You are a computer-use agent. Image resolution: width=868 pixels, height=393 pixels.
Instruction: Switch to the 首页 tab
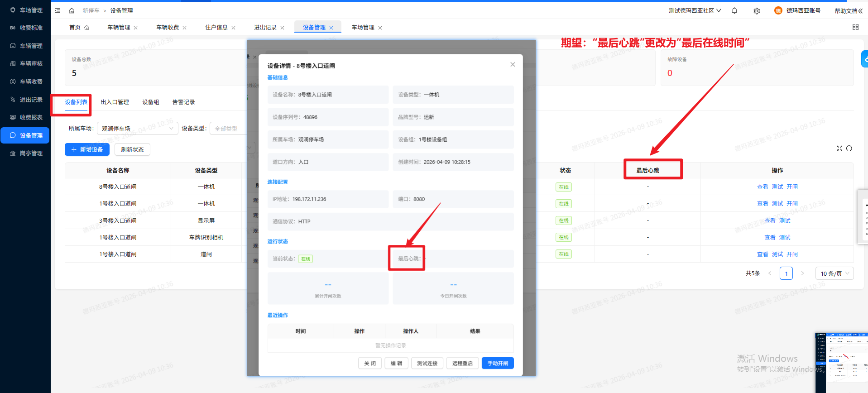[79, 28]
